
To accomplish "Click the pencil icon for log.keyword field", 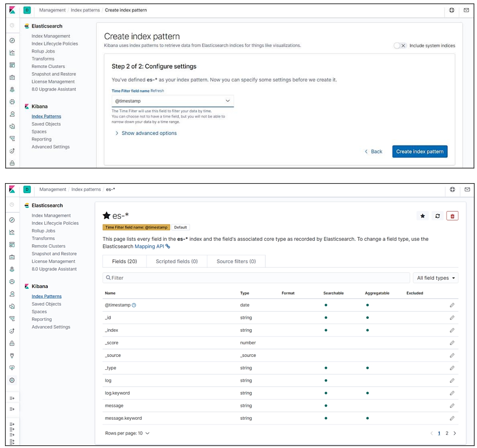I will tap(452, 393).
